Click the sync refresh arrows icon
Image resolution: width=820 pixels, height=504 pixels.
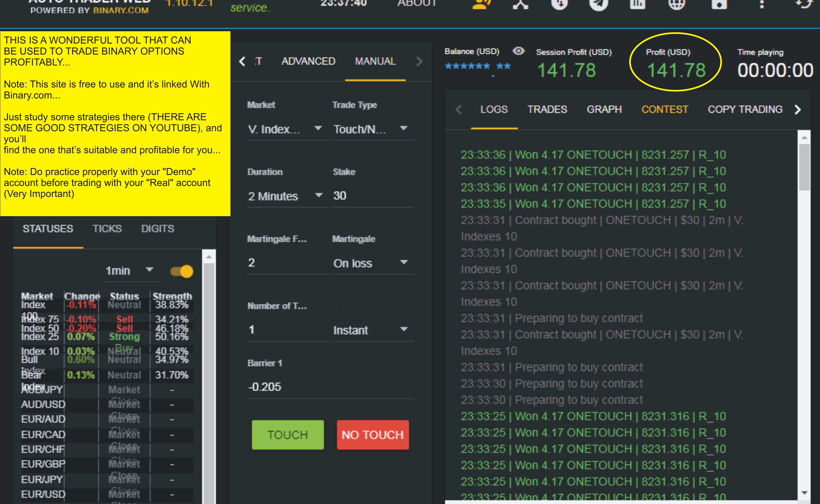tap(804, 4)
